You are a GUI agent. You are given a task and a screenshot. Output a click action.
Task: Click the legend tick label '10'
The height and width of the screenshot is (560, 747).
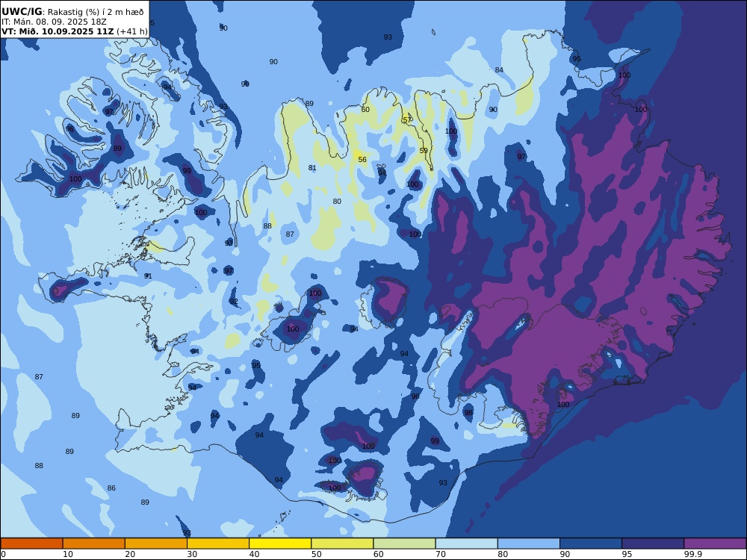68,554
